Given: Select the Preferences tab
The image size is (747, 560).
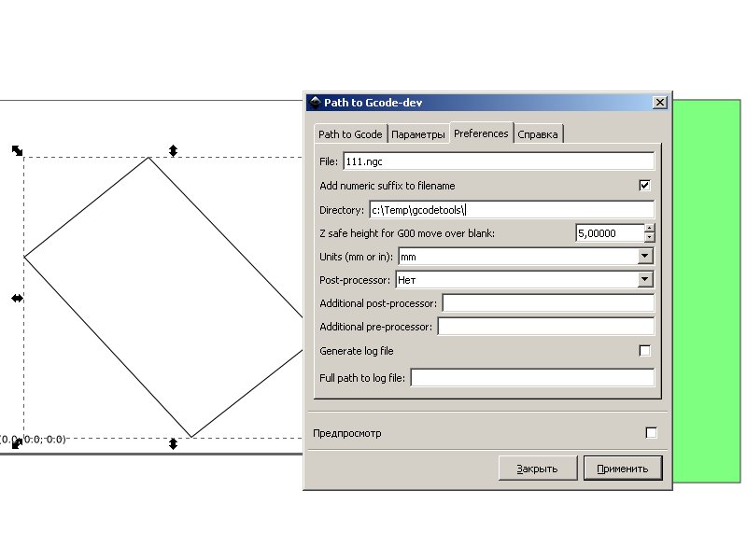Looking at the screenshot, I should click(481, 133).
